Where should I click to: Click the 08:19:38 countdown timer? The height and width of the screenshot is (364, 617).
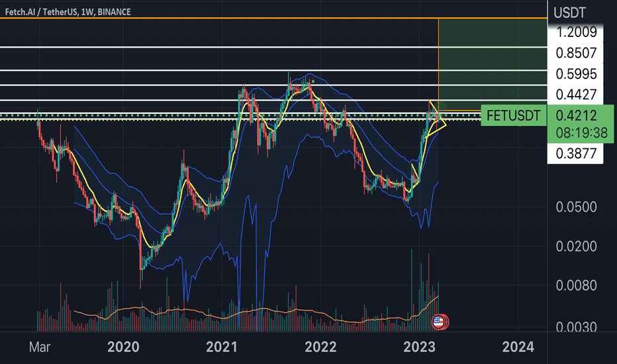point(582,133)
